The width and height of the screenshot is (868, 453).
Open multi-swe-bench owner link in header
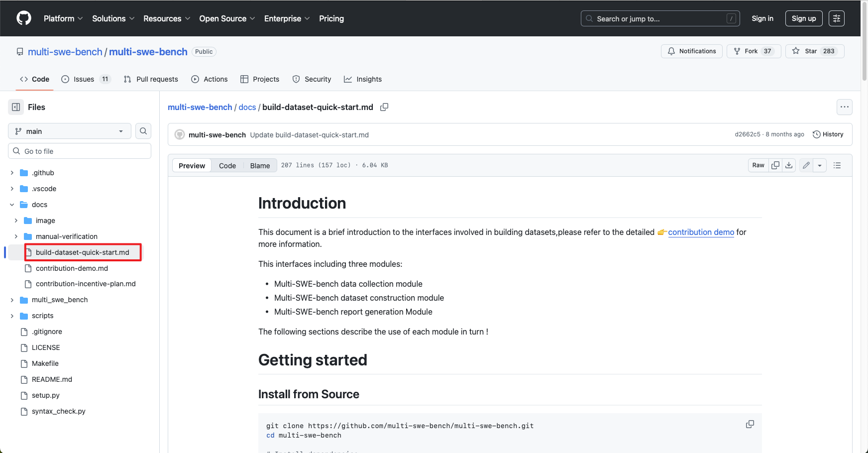(x=65, y=52)
